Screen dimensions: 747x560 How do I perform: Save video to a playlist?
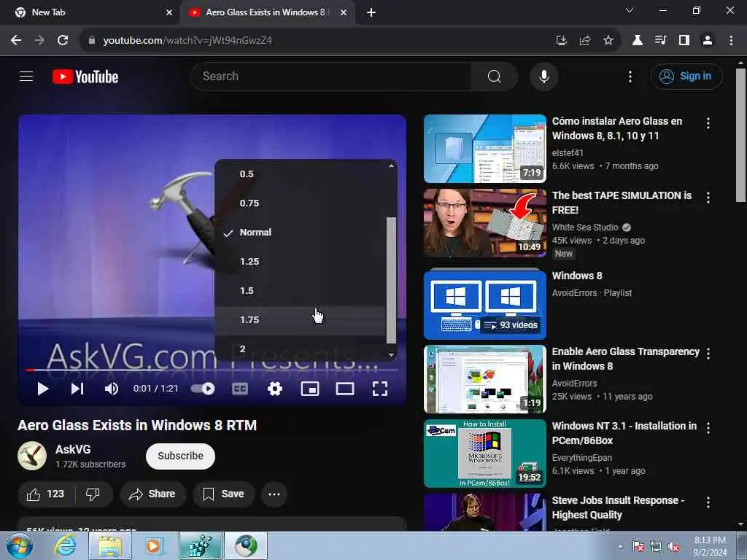[223, 494]
